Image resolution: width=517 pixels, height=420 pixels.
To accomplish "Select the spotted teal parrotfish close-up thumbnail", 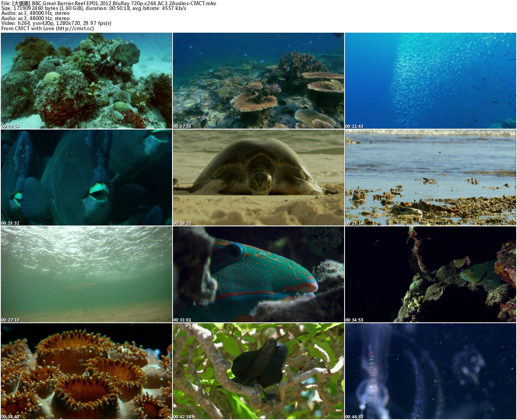I will pos(258,274).
